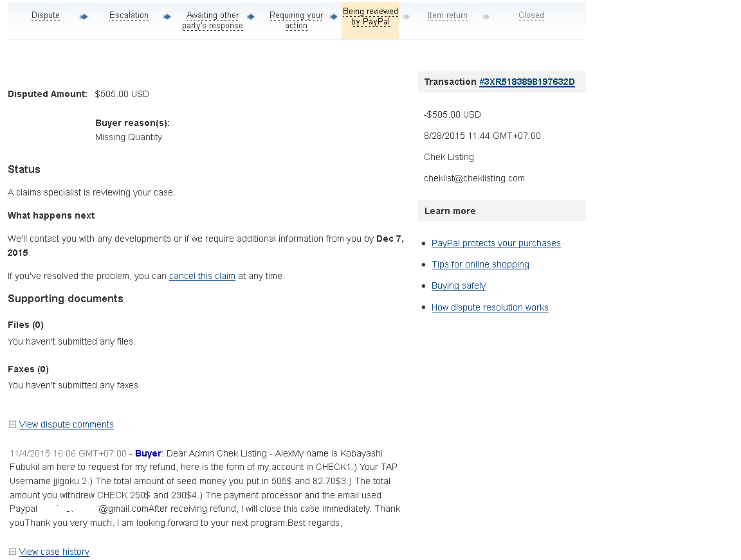Click the arrow icon right after Dispute step
741x560 pixels.
[84, 17]
